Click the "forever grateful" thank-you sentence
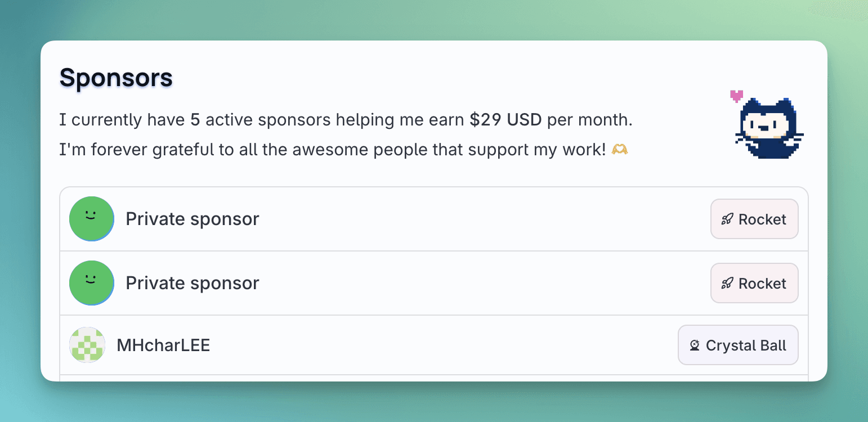 [332, 150]
